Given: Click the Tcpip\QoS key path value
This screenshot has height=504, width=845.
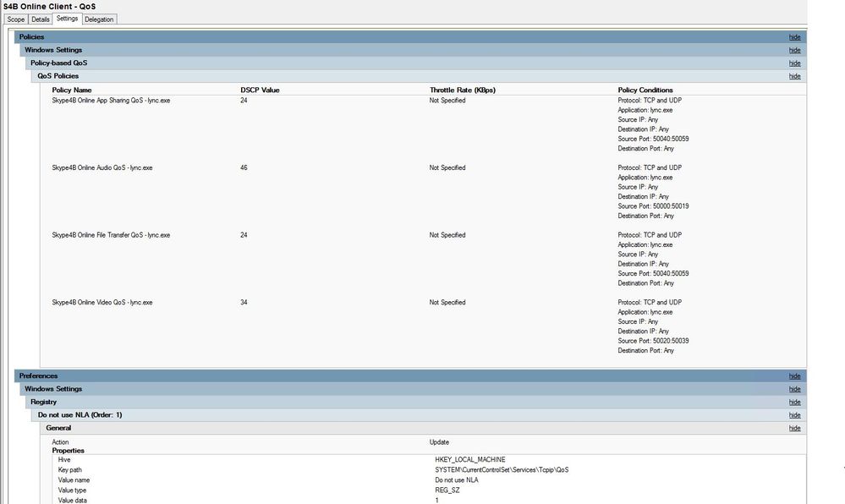Looking at the screenshot, I should click(x=502, y=469).
